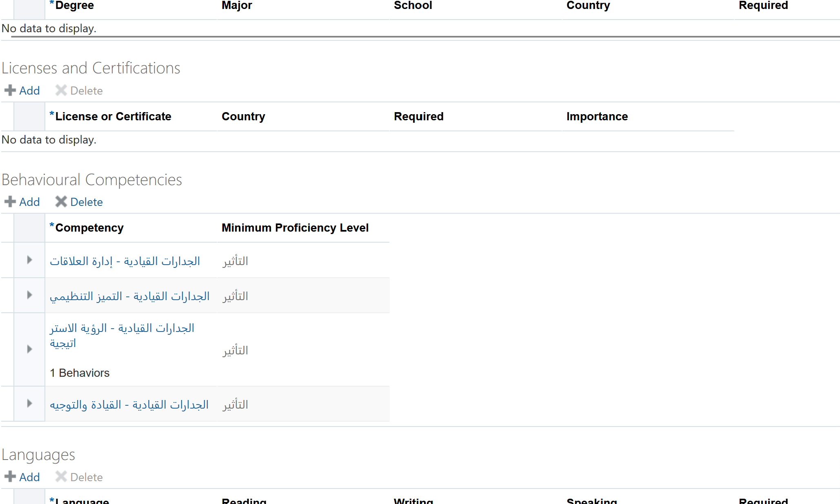This screenshot has height=504, width=840.
Task: Expand the التميز التنظيمي competency row
Action: click(x=29, y=295)
